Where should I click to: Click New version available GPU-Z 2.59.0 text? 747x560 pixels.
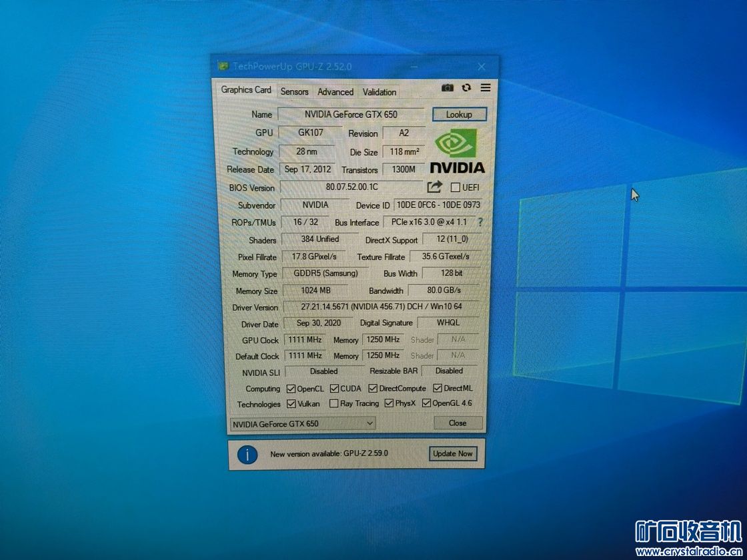329,454
